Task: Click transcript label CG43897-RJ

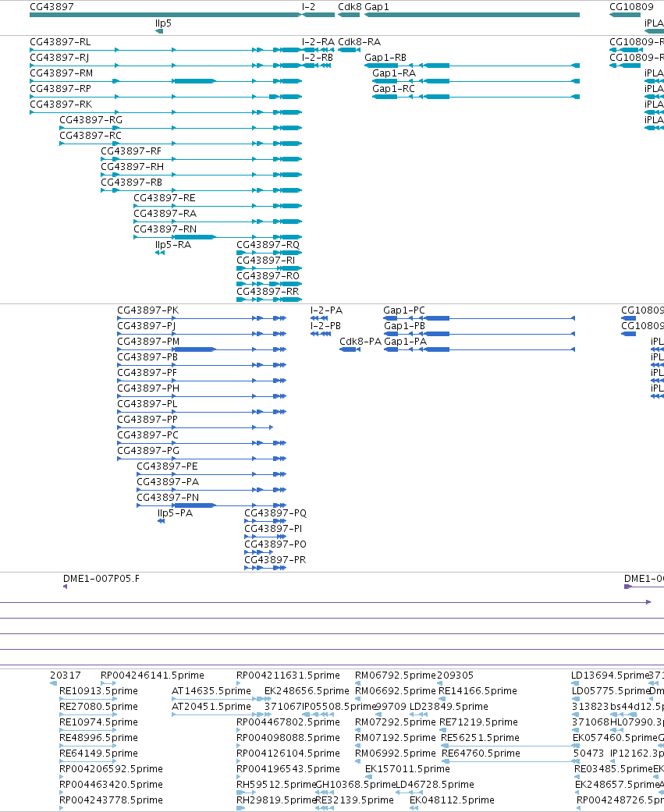Action: (x=59, y=58)
